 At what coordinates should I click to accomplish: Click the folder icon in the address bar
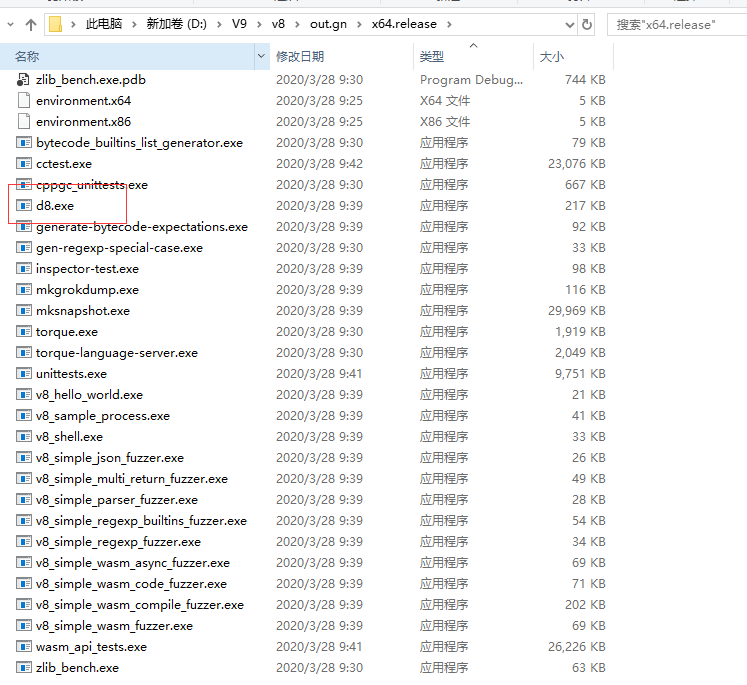click(57, 24)
